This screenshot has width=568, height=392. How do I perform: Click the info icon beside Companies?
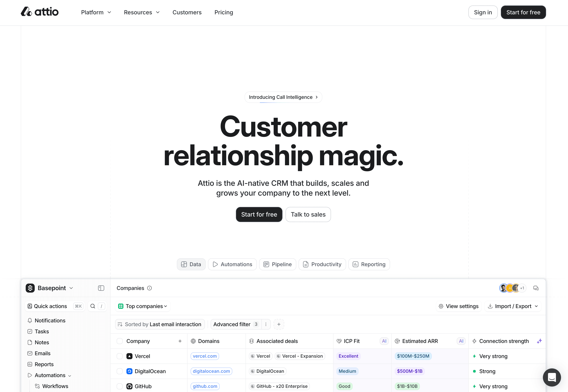click(x=149, y=288)
